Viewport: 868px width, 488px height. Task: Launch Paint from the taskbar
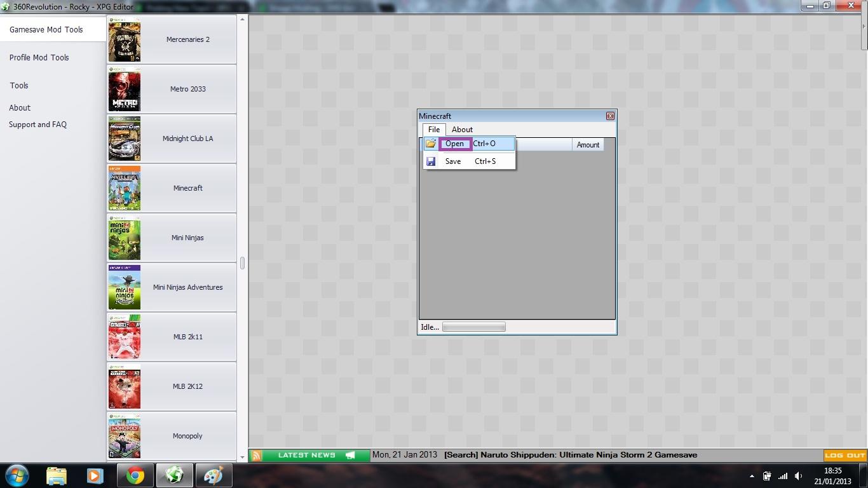214,475
